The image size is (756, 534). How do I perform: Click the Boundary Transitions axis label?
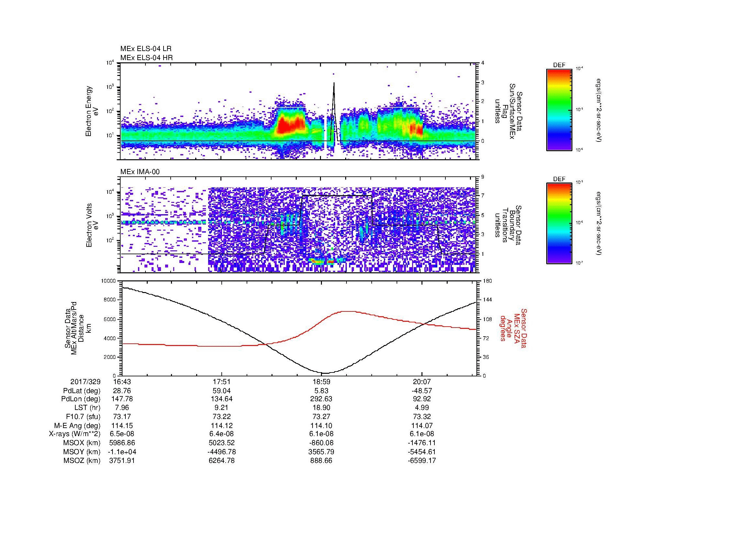[508, 225]
